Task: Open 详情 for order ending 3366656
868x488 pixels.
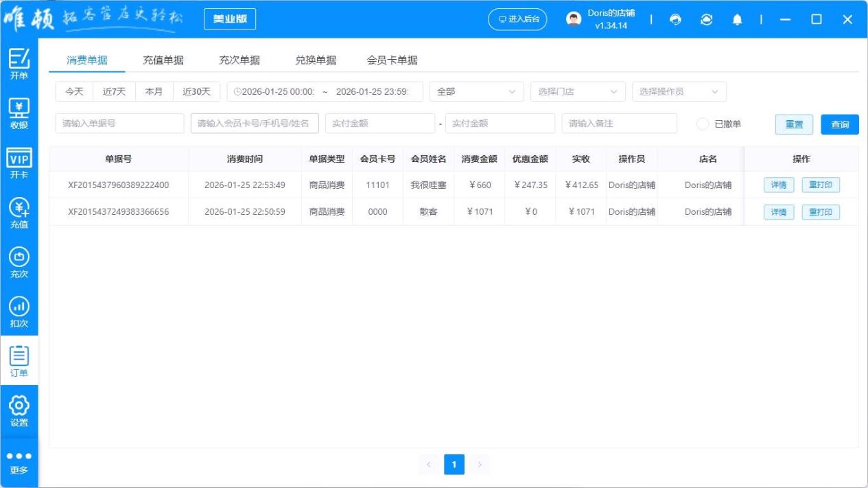Action: pos(779,212)
